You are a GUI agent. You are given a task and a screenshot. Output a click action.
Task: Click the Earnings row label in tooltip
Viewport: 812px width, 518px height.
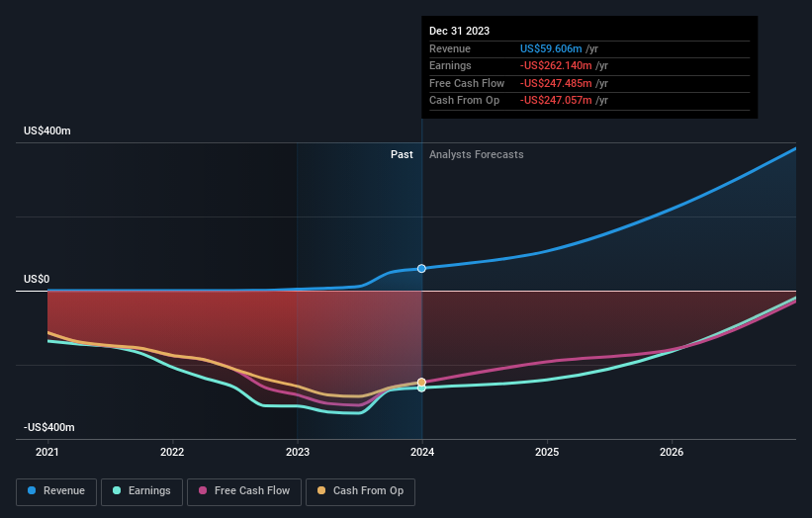point(451,65)
